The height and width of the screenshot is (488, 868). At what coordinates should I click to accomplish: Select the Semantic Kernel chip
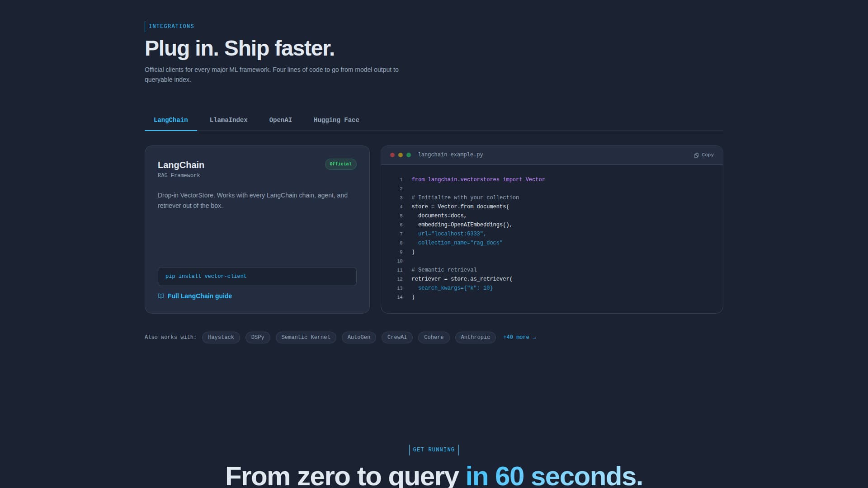(306, 338)
